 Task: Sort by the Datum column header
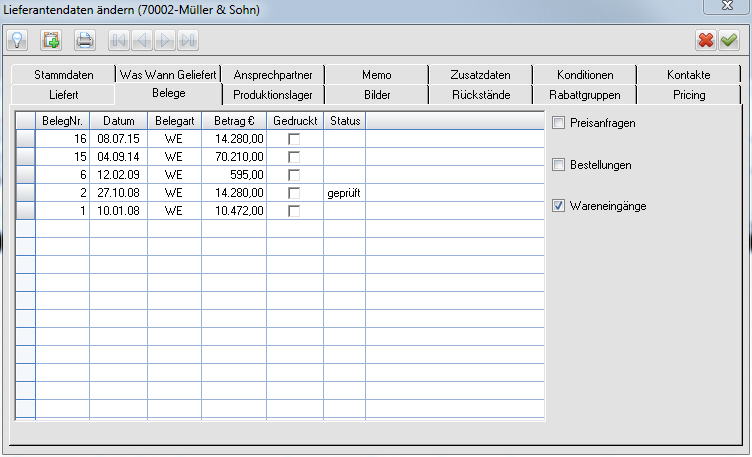(x=118, y=121)
